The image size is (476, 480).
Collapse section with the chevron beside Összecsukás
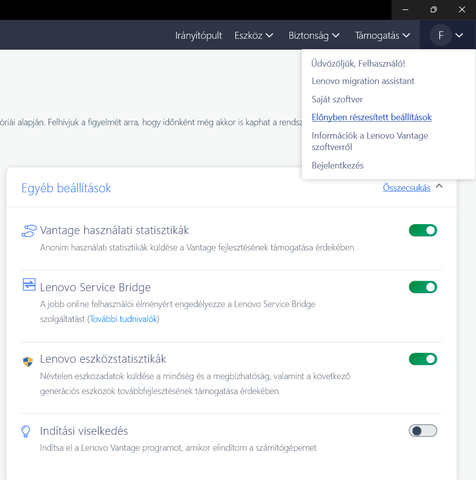(439, 186)
